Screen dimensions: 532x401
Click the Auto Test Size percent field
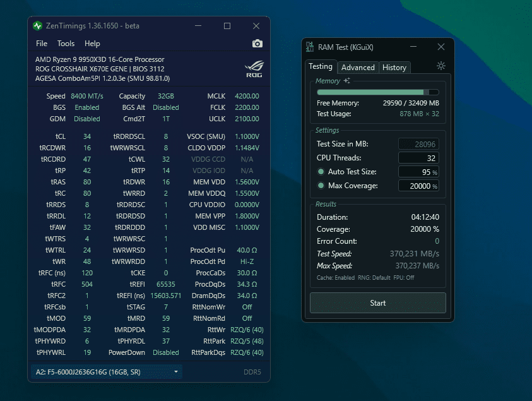[x=418, y=172]
